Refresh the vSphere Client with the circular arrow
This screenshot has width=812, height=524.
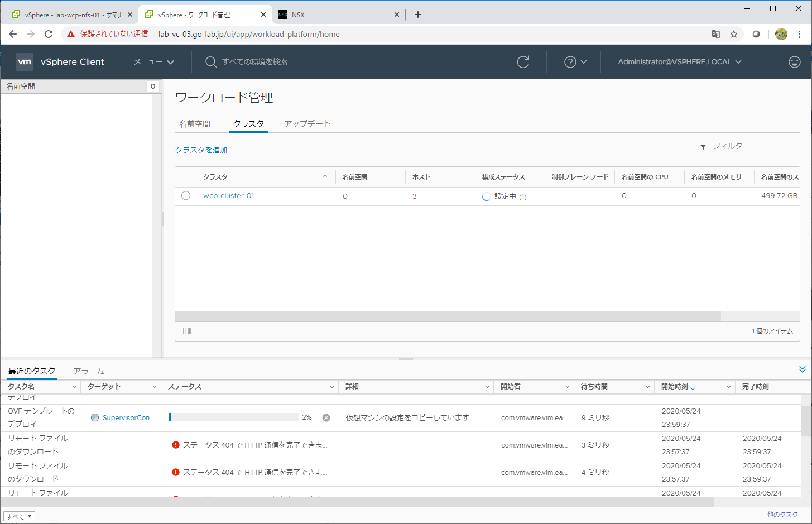[x=523, y=62]
